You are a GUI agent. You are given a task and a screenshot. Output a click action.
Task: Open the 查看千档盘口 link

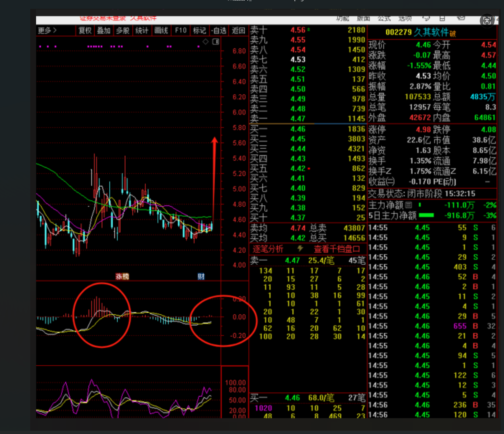click(337, 249)
